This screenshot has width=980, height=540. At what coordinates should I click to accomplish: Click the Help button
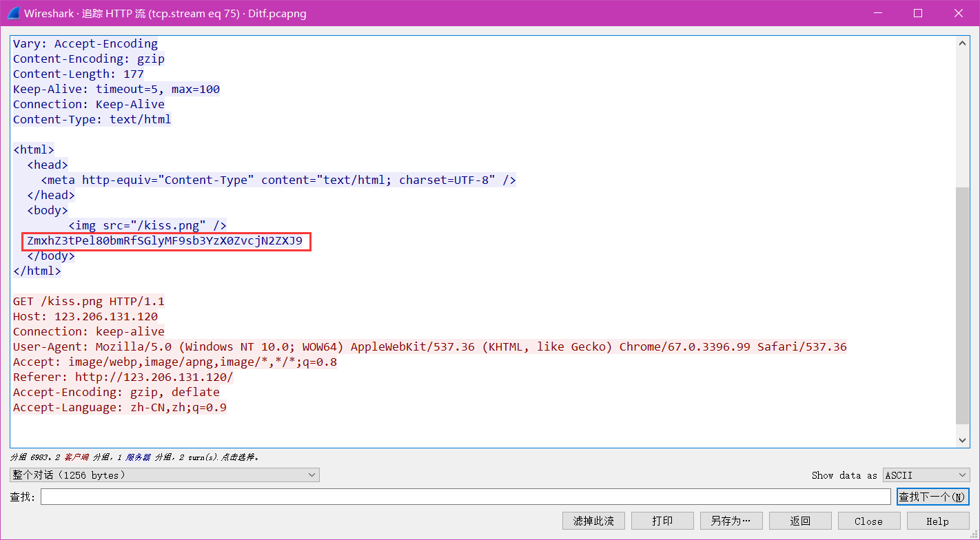[x=938, y=521]
